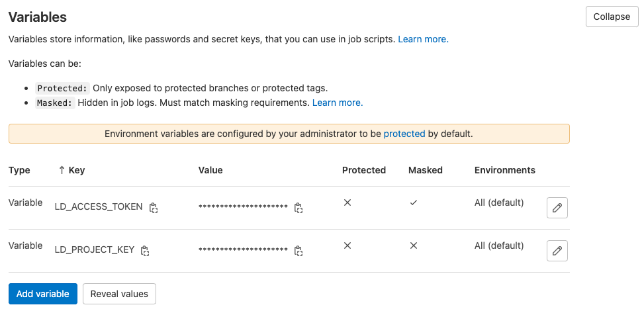This screenshot has height=311, width=644.
Task: Edit the LD_PROJECT_KEY variable
Action: 557,251
